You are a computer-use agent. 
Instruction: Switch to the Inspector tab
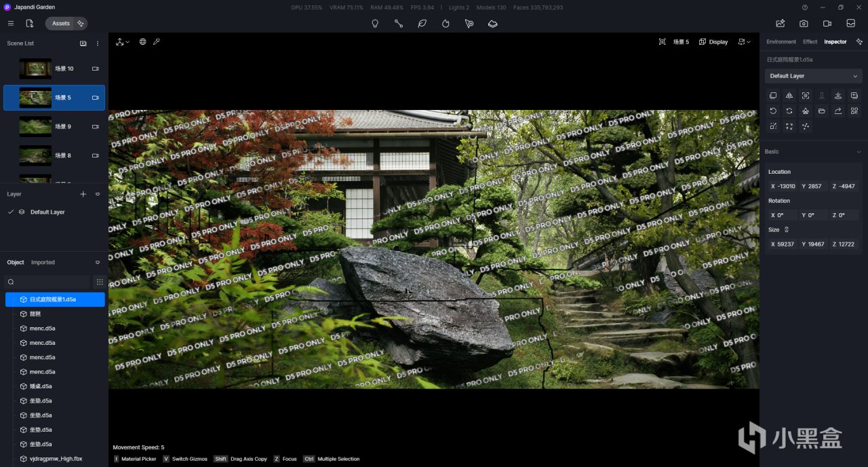click(835, 42)
